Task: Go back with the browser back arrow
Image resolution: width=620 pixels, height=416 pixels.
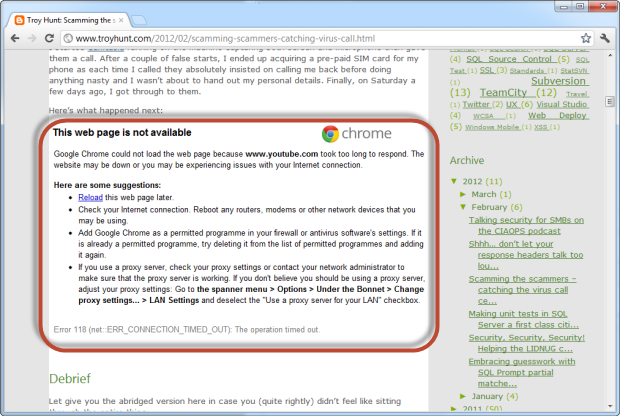Action: point(15,38)
